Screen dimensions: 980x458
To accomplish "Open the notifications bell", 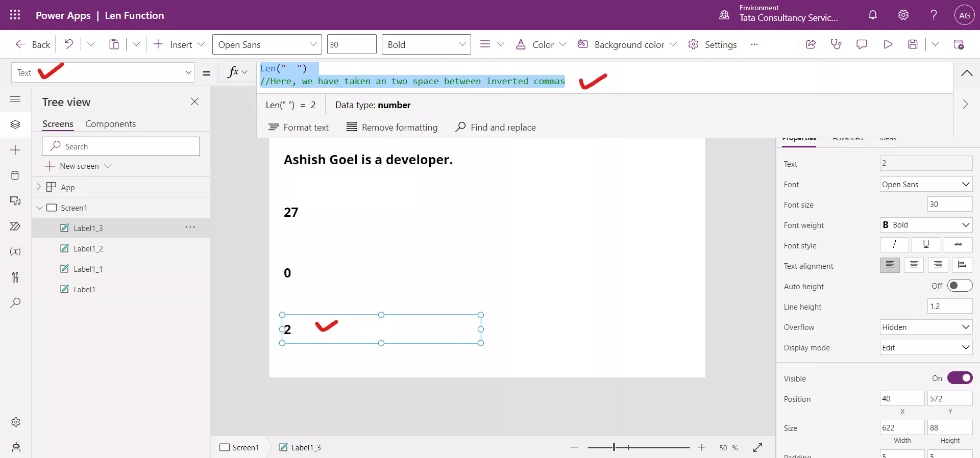I will point(873,15).
